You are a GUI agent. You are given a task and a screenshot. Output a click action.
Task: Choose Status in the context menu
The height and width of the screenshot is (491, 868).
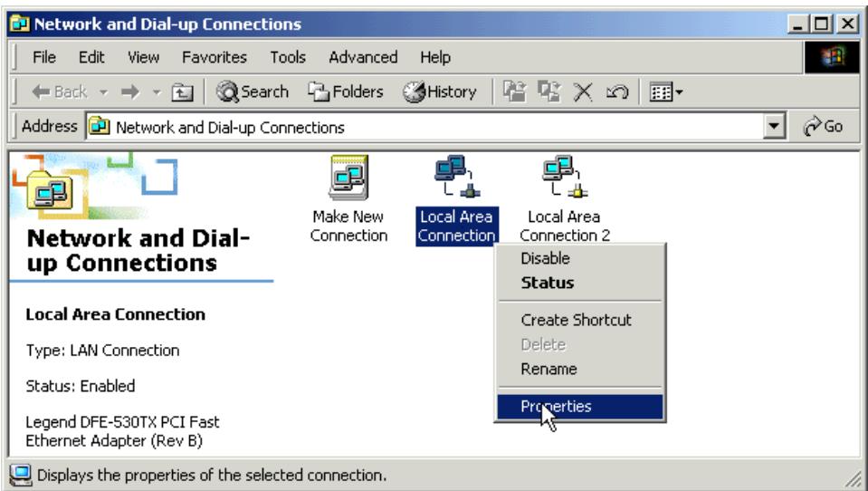tap(580, 283)
